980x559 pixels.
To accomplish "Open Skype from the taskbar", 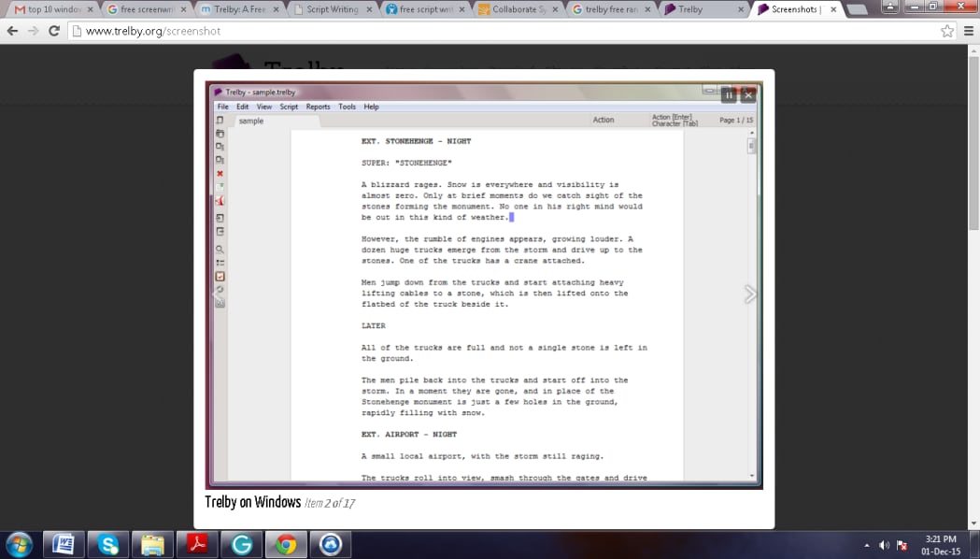I will point(107,545).
